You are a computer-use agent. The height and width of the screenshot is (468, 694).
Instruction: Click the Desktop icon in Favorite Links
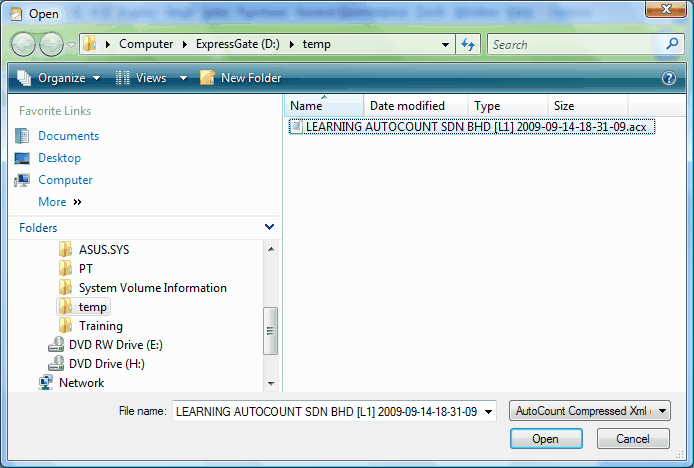22,158
